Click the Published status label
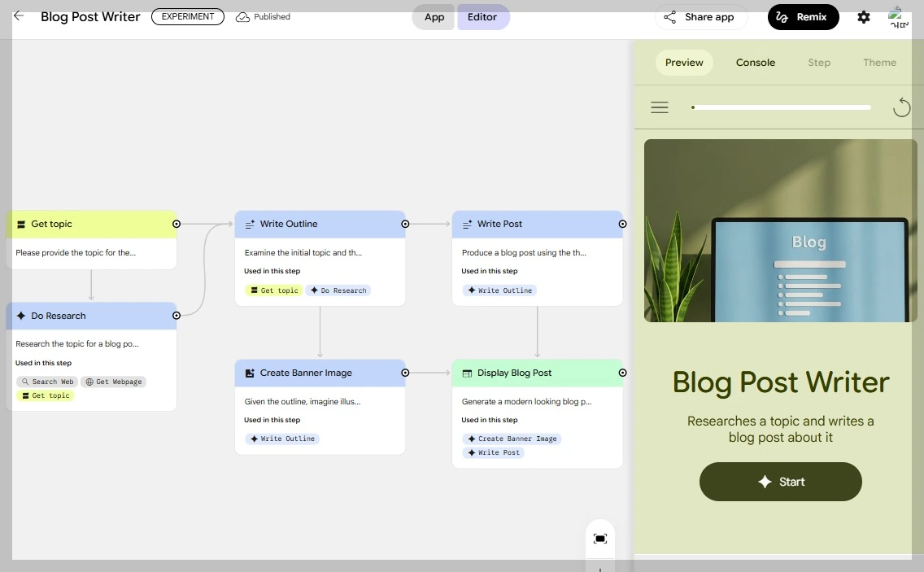 pyautogui.click(x=272, y=16)
